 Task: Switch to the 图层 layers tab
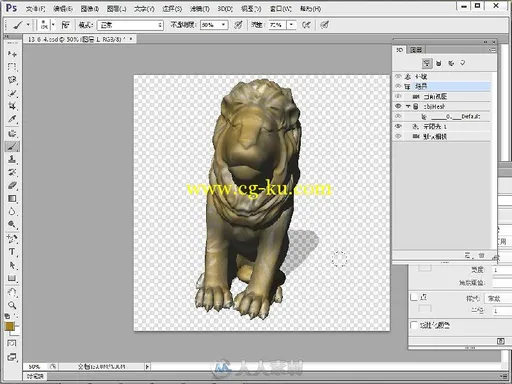click(416, 50)
